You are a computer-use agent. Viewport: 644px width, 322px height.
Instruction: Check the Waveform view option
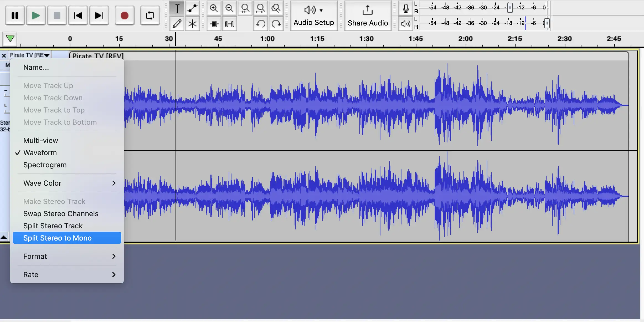[40, 152]
